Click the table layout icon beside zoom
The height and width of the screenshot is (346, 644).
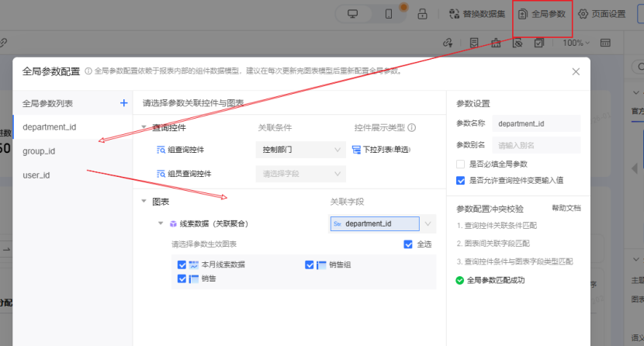click(x=605, y=43)
